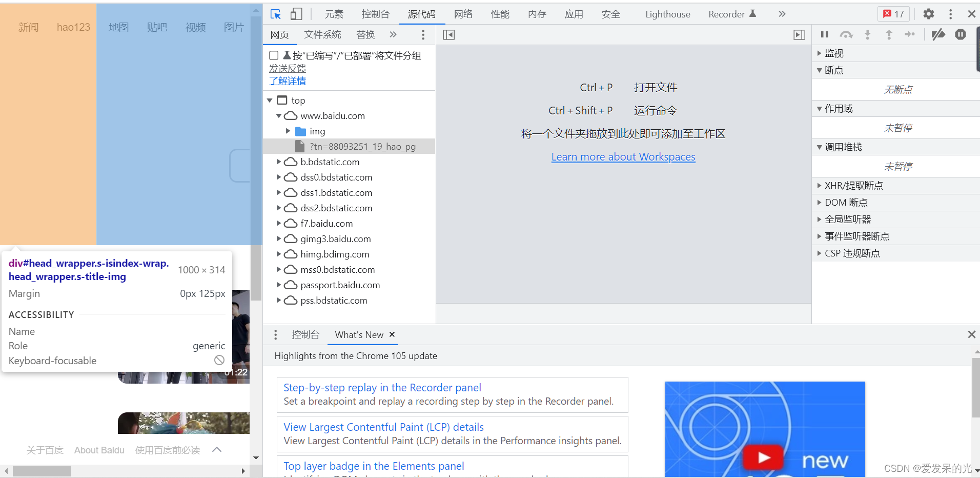Toggle device toolbar emulation icon

296,14
